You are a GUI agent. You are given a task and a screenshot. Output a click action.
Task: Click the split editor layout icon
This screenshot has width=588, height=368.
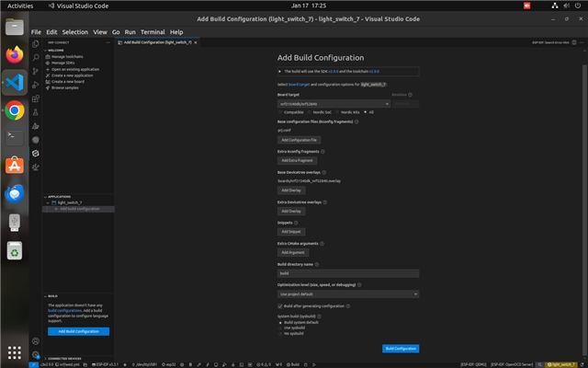point(574,42)
